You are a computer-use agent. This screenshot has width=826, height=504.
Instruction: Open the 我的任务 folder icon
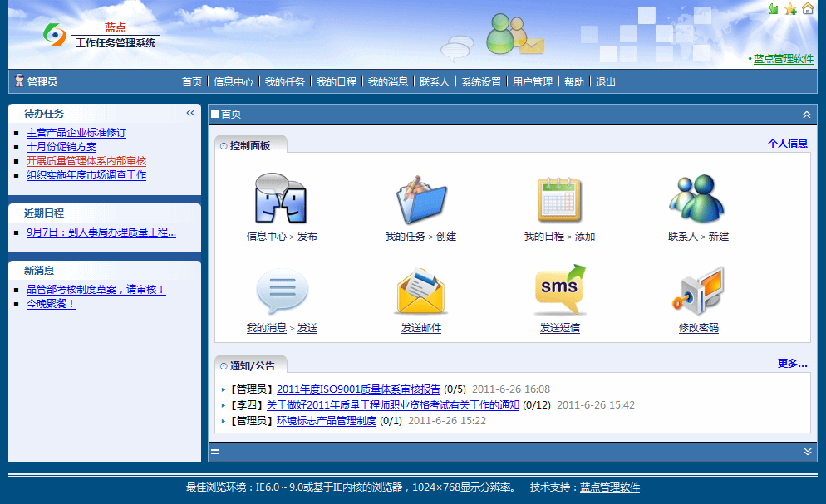tap(420, 199)
